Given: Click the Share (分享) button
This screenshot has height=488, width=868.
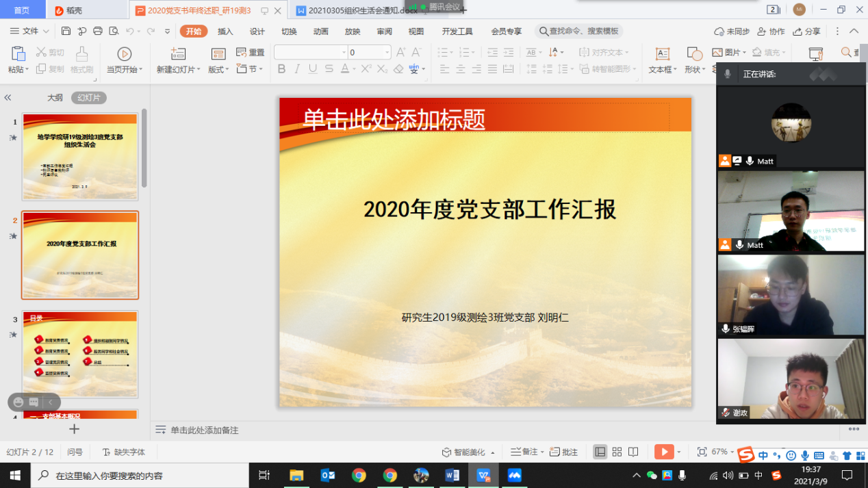Looking at the screenshot, I should pyautogui.click(x=806, y=31).
